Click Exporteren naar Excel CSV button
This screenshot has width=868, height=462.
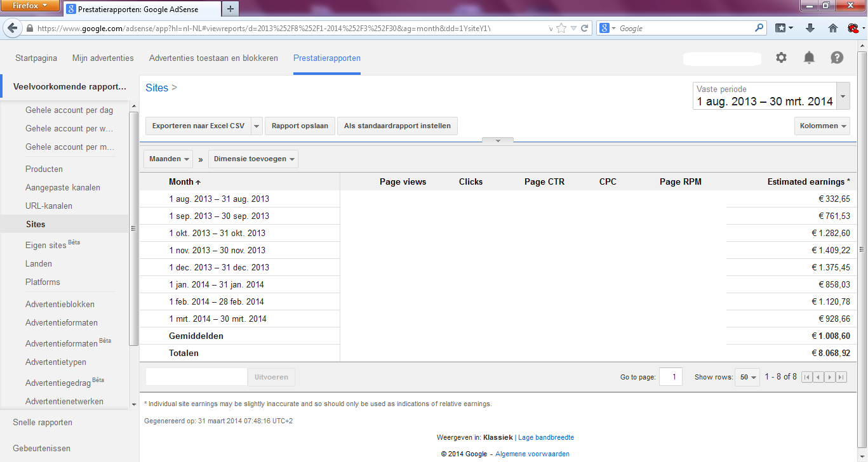[198, 126]
